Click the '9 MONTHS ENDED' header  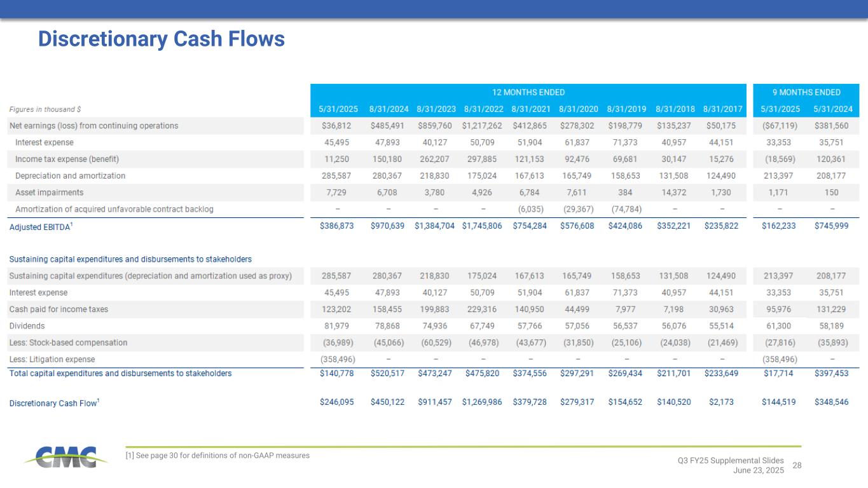pyautogui.click(x=806, y=93)
